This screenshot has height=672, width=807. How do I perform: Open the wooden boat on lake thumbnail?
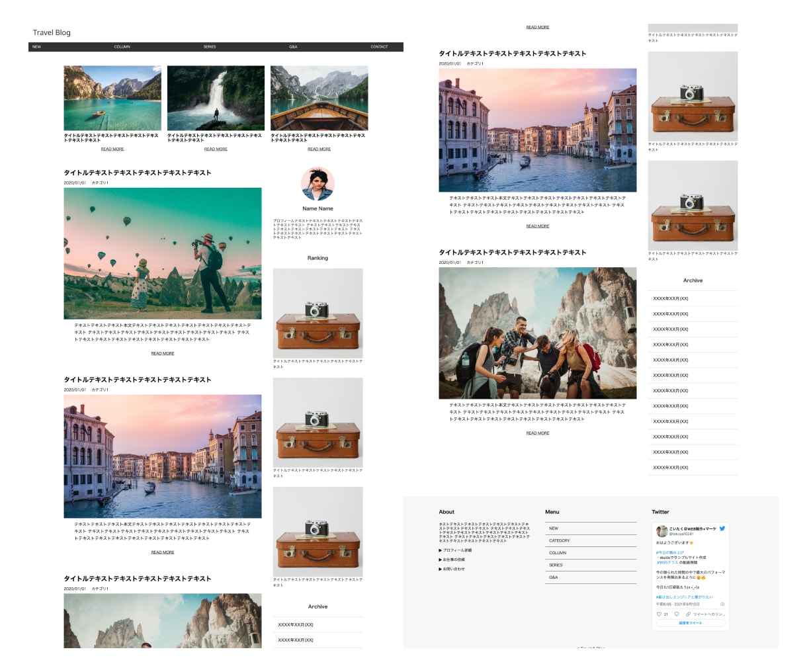319,98
